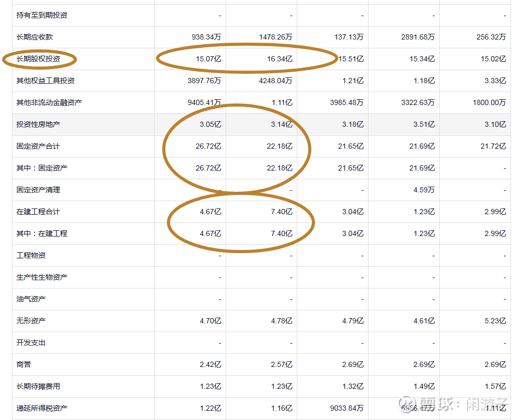
Task: Select the 商誉 row label
Action: (24, 365)
